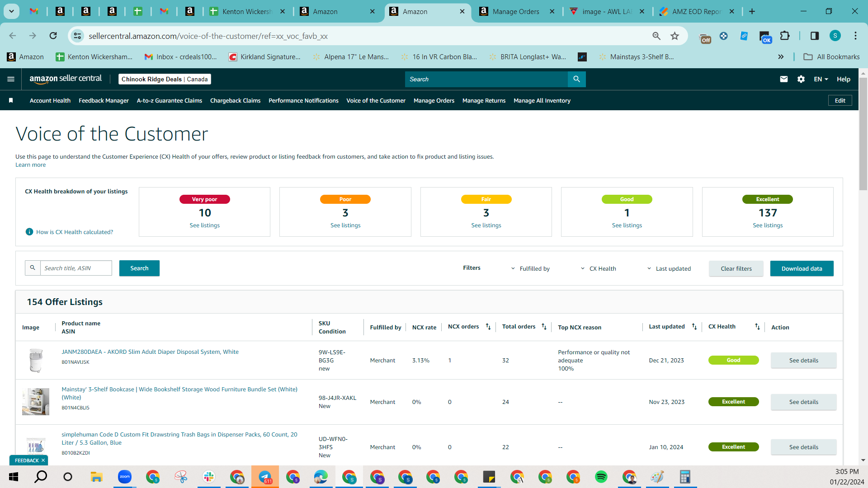See details for AKORD Diaper Disposal System
Image resolution: width=868 pixels, height=488 pixels.
click(x=803, y=360)
